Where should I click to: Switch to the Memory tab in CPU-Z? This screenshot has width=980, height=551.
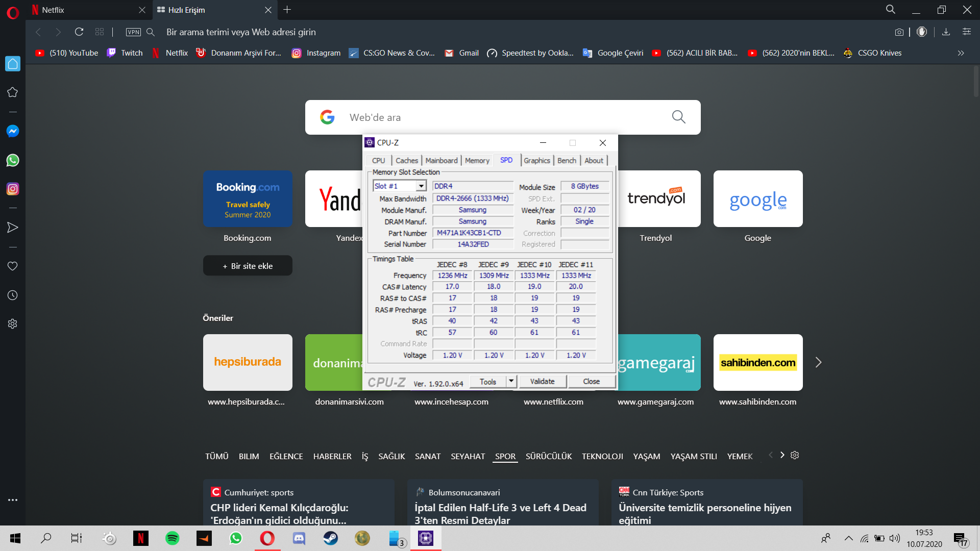point(477,161)
